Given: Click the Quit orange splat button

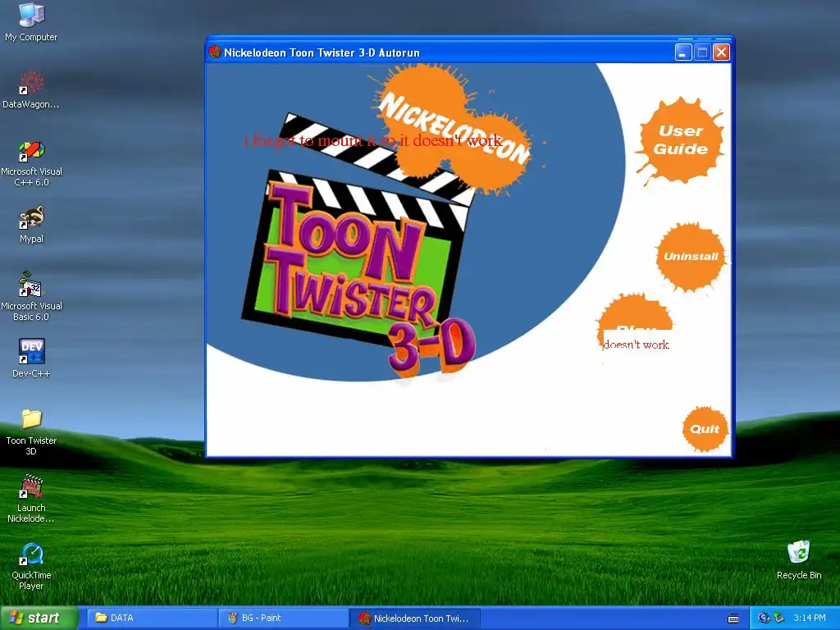Looking at the screenshot, I should tap(705, 428).
